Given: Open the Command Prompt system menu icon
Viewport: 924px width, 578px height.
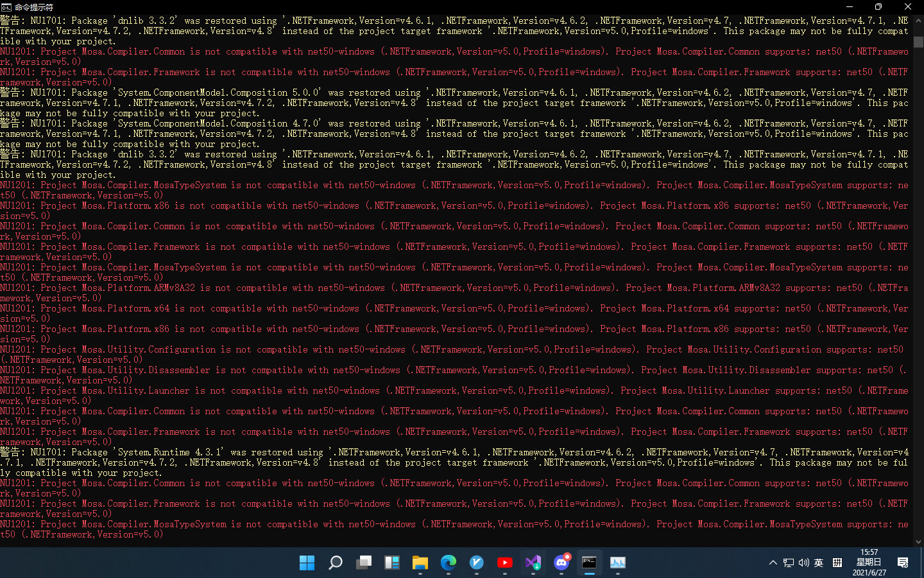Looking at the screenshot, I should coord(6,7).
